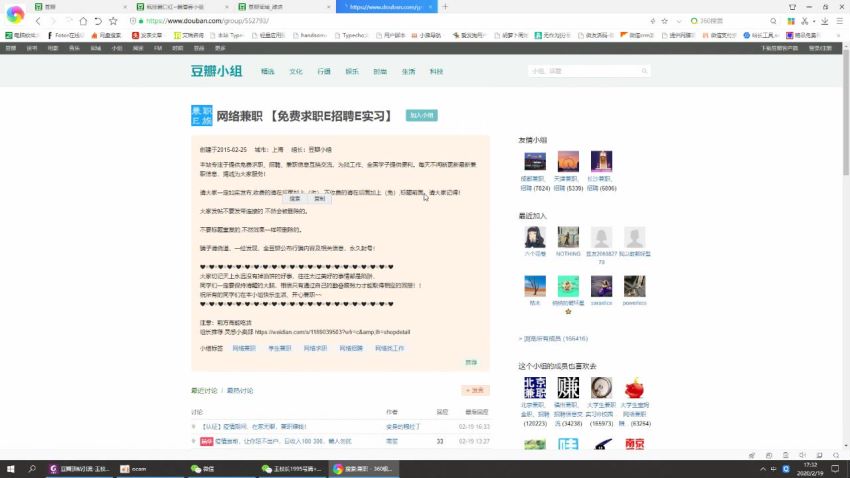Click browse all members (166416) link

coord(553,339)
